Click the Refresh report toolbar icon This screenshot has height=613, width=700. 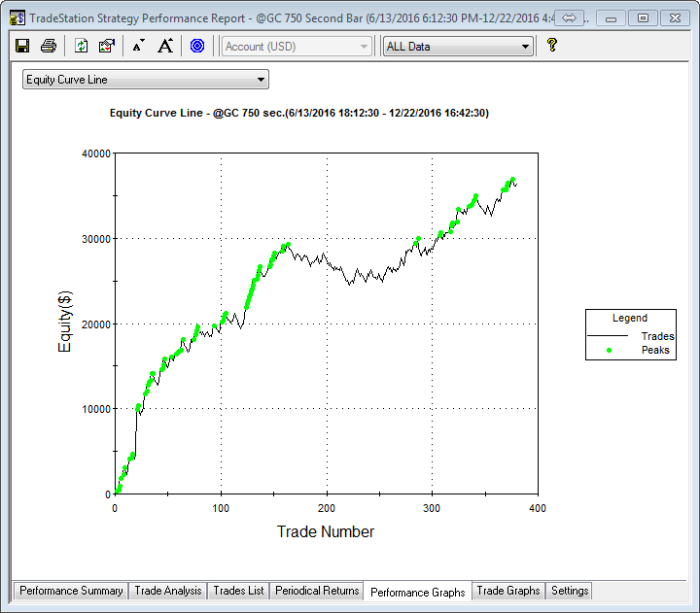[x=82, y=46]
